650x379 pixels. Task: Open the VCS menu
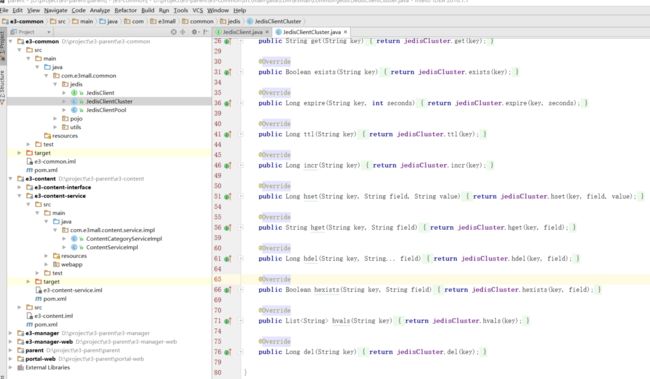pos(198,10)
